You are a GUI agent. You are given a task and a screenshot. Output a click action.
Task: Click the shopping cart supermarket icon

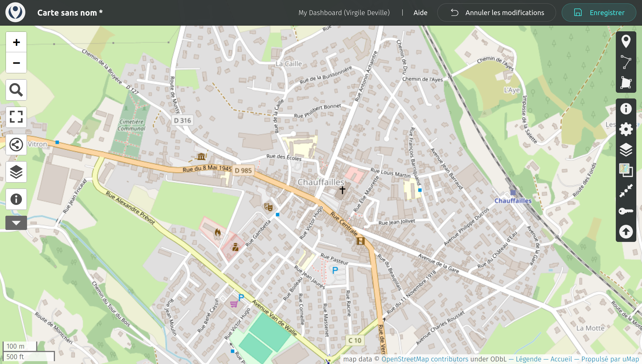pyautogui.click(x=234, y=304)
